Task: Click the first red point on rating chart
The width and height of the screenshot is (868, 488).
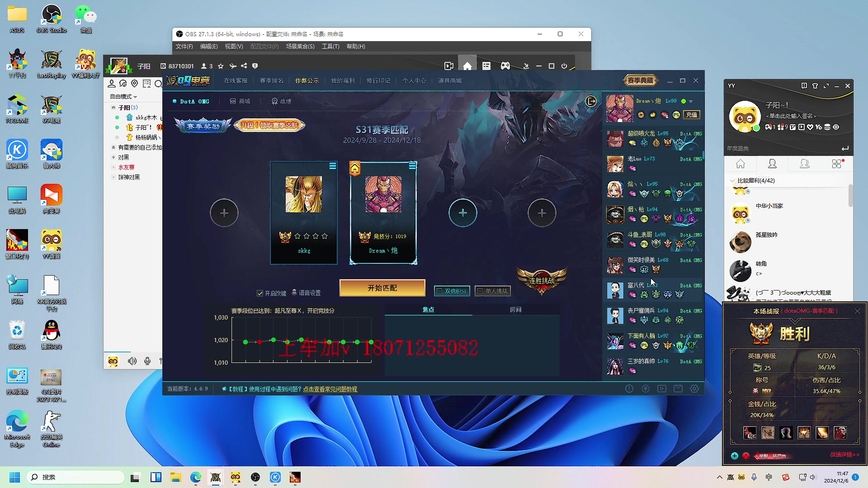Action: [x=259, y=342]
